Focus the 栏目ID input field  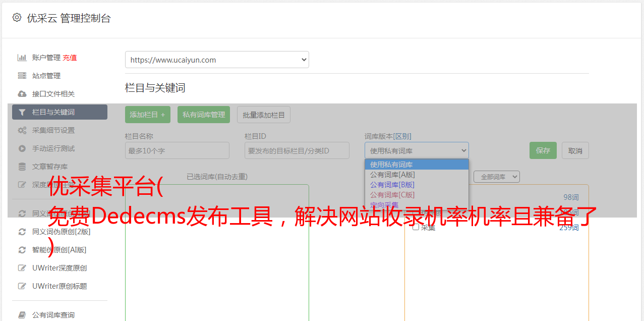(x=297, y=150)
